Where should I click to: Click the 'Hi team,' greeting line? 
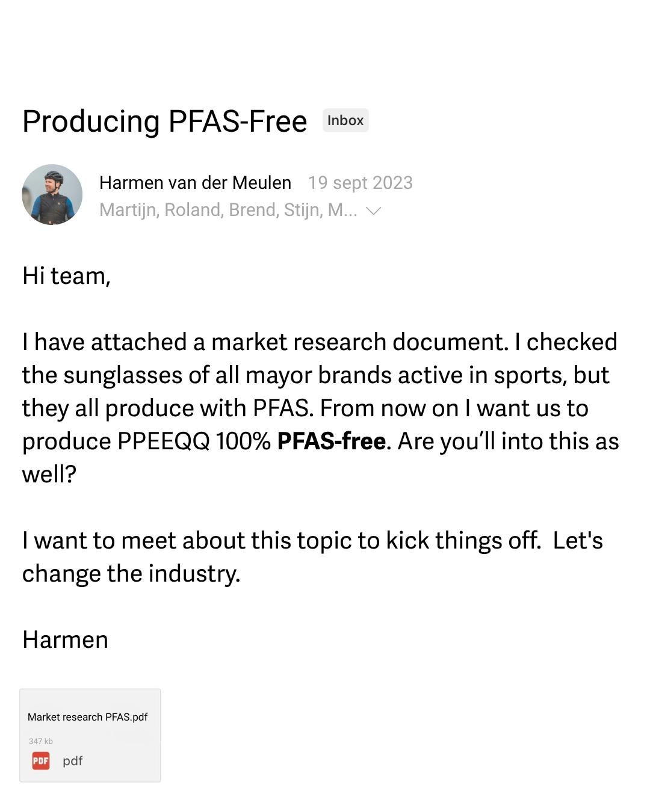[66, 276]
